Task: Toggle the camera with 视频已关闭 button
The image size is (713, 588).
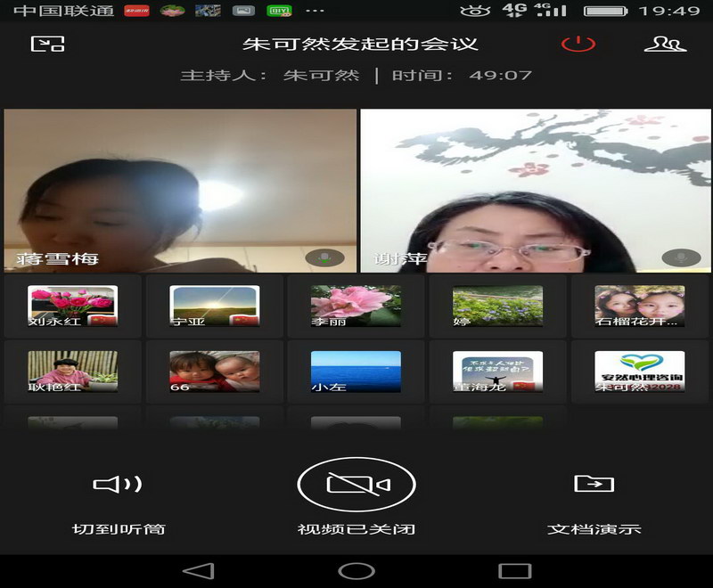Action: click(x=356, y=484)
